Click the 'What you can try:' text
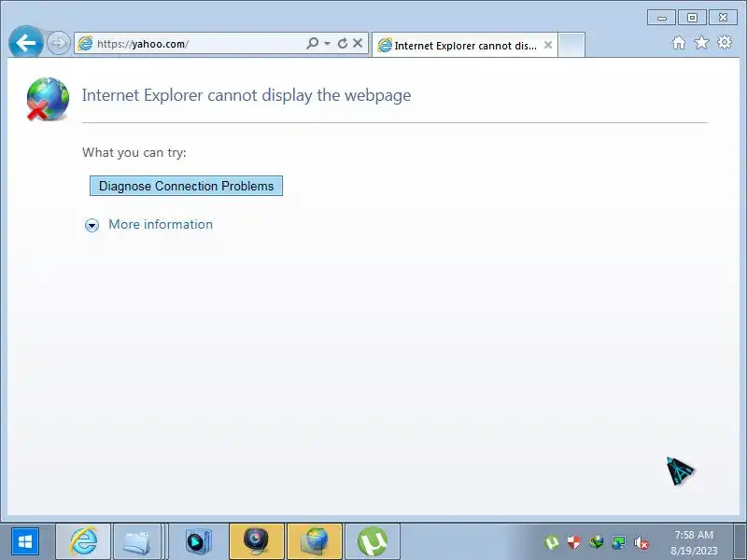Screen dimensions: 747x560 134,152
